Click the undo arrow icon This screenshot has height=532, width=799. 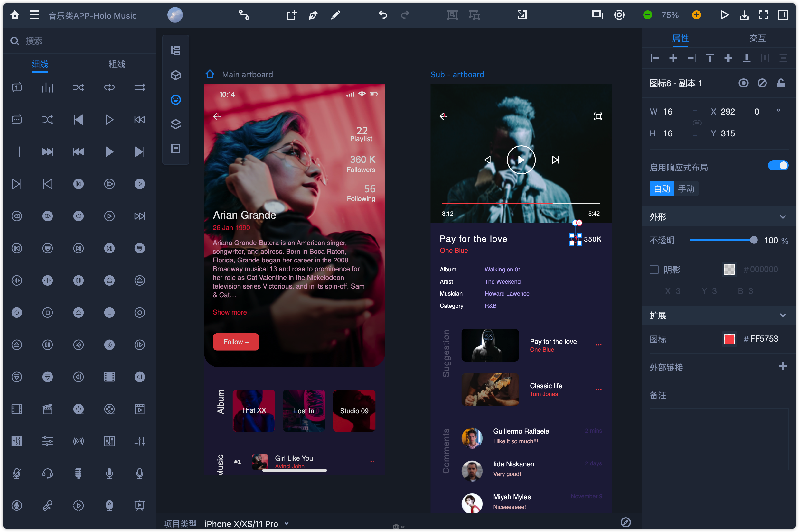382,15
